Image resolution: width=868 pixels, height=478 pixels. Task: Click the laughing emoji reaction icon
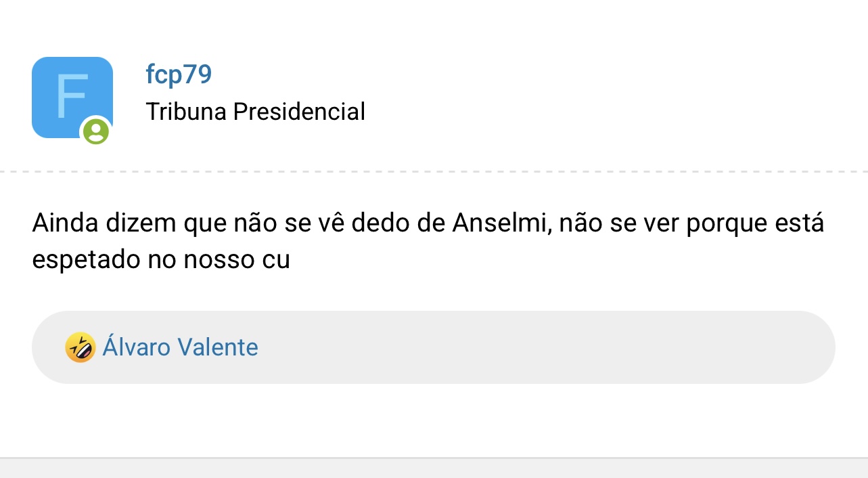(80, 347)
